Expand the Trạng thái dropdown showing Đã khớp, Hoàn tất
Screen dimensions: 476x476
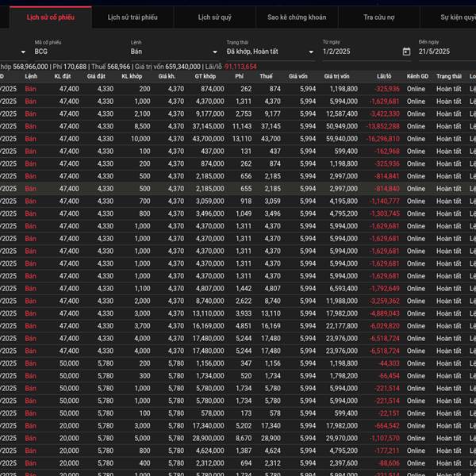pos(311,52)
